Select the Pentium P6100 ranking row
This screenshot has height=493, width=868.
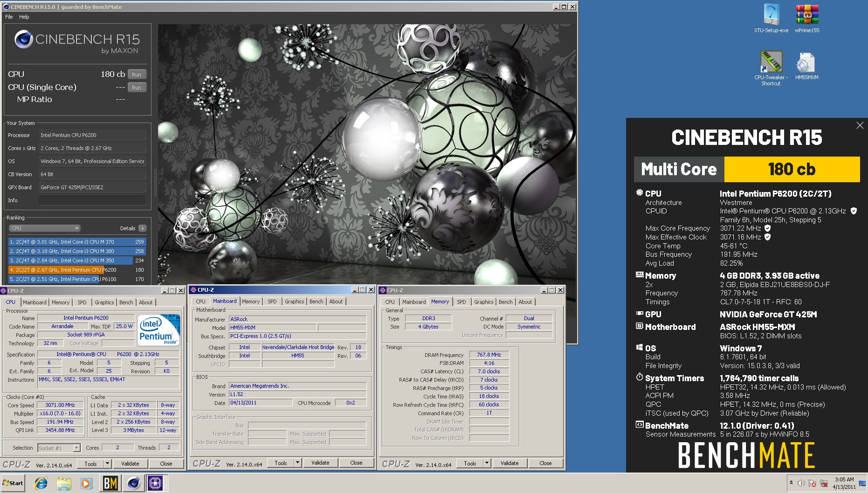pyautogui.click(x=77, y=279)
